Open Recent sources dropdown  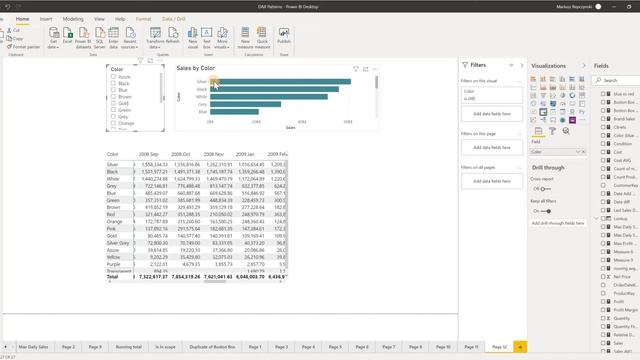[129, 47]
